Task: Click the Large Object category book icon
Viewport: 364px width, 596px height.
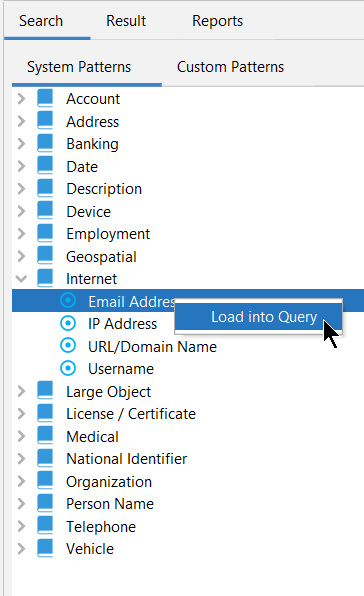Action: pos(45,391)
